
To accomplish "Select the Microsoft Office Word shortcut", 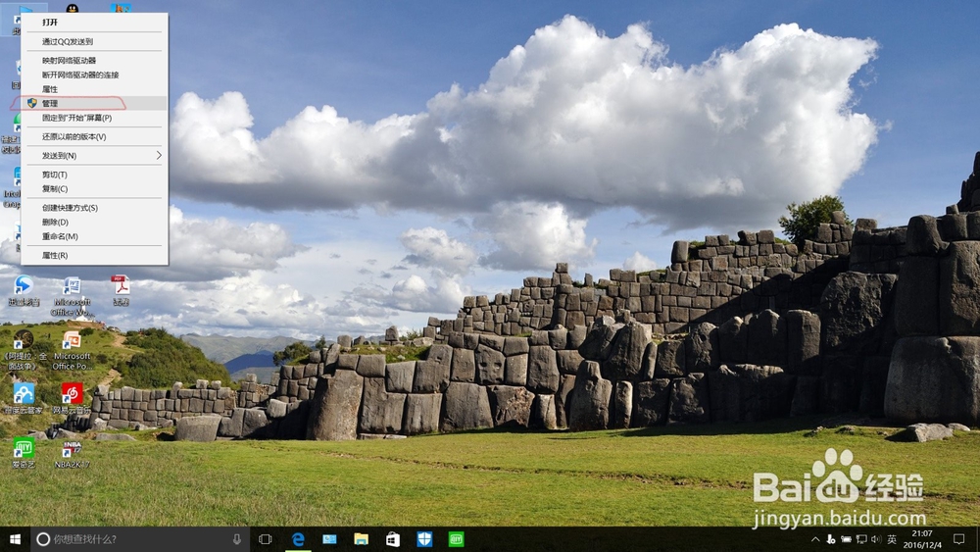I will 72,295.
